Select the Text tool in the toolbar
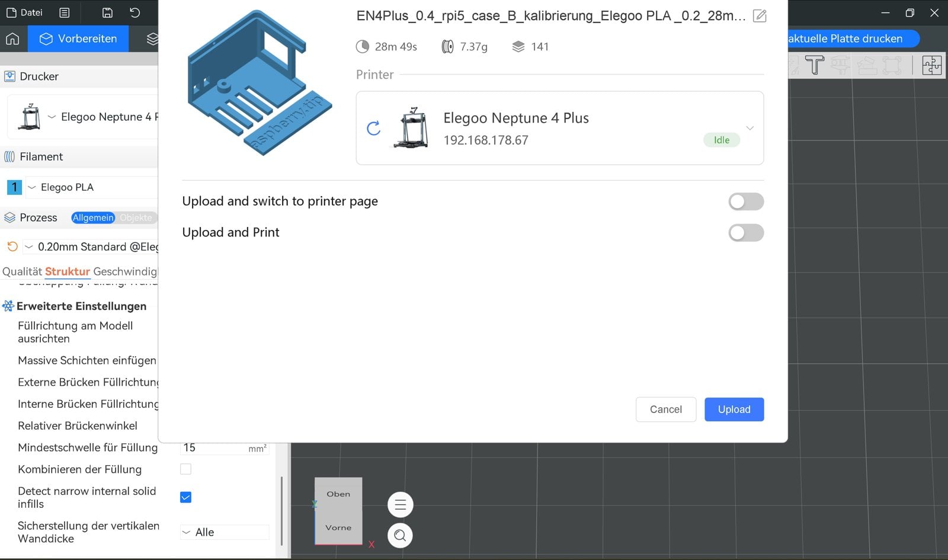The height and width of the screenshot is (560, 948). coord(815,65)
